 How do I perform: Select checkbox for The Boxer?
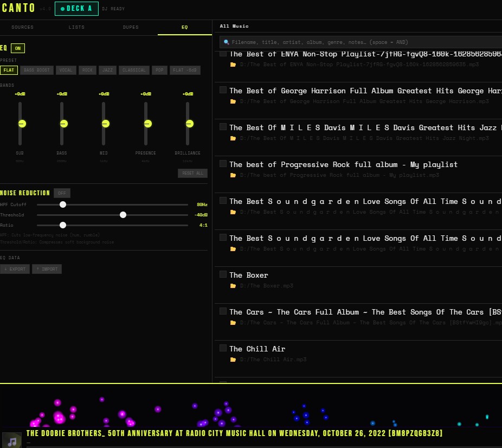[223, 274]
